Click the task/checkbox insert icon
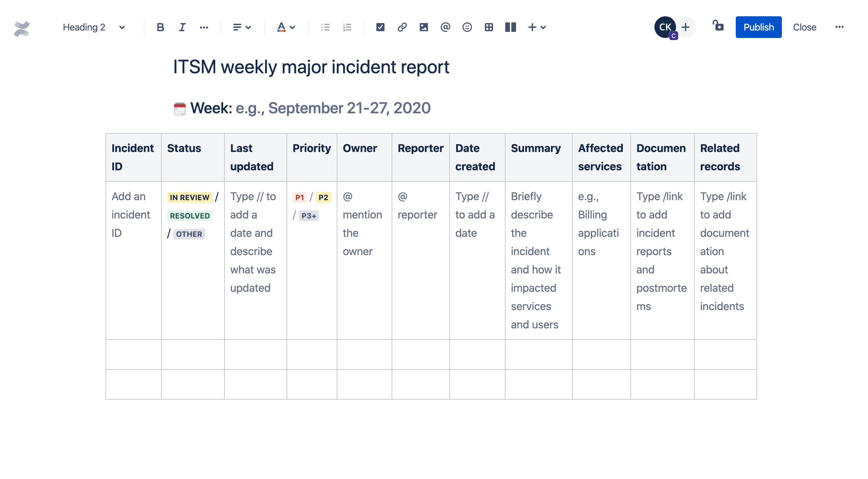 pos(380,27)
